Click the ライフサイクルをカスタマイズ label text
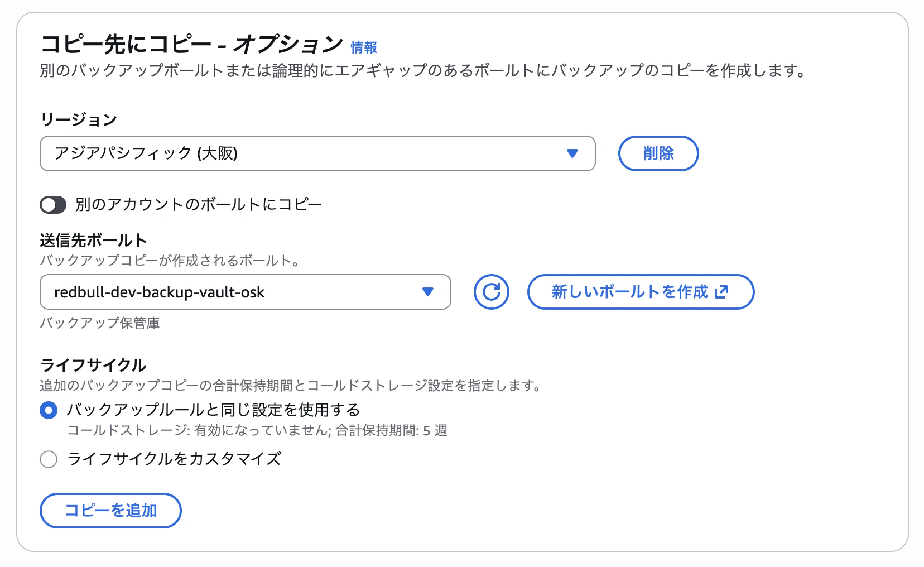This screenshot has height=567, width=924. [x=174, y=459]
